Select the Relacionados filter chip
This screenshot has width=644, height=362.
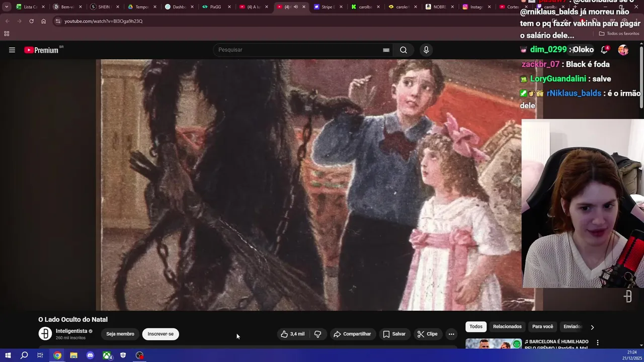pos(507,326)
